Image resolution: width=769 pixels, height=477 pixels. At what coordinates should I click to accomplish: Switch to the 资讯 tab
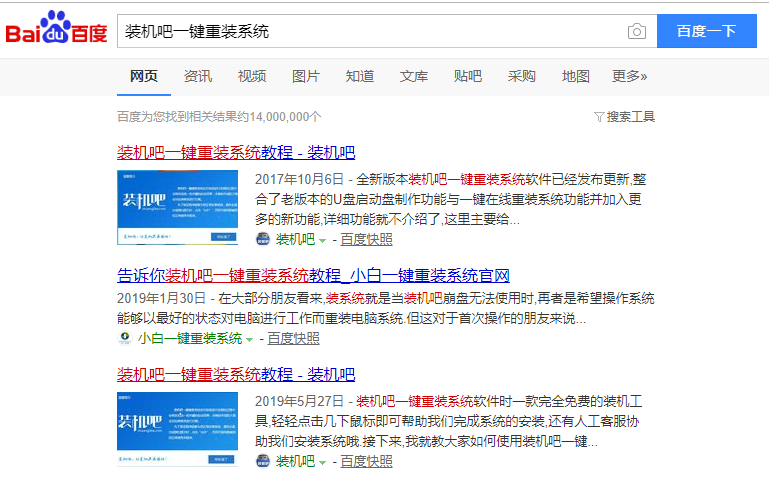click(x=198, y=76)
